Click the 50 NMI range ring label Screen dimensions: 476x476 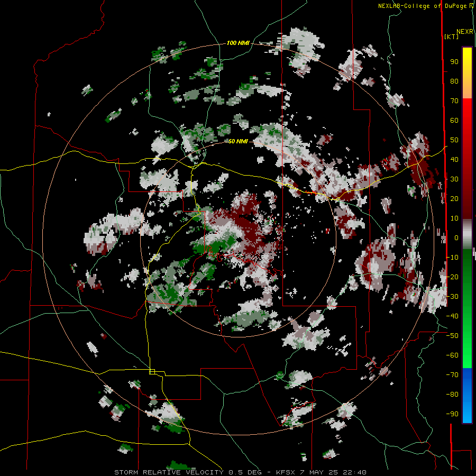click(238, 141)
